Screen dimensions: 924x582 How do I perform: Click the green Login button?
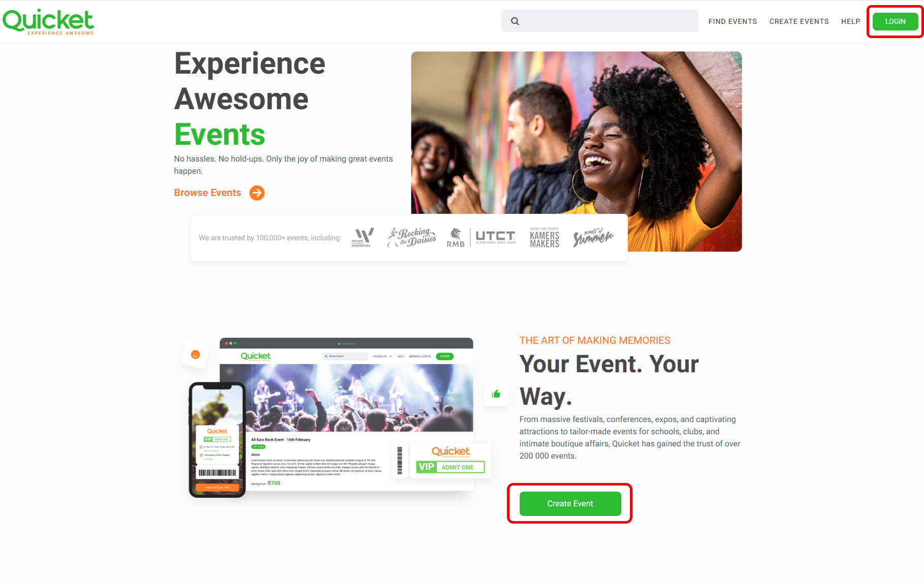tap(895, 21)
